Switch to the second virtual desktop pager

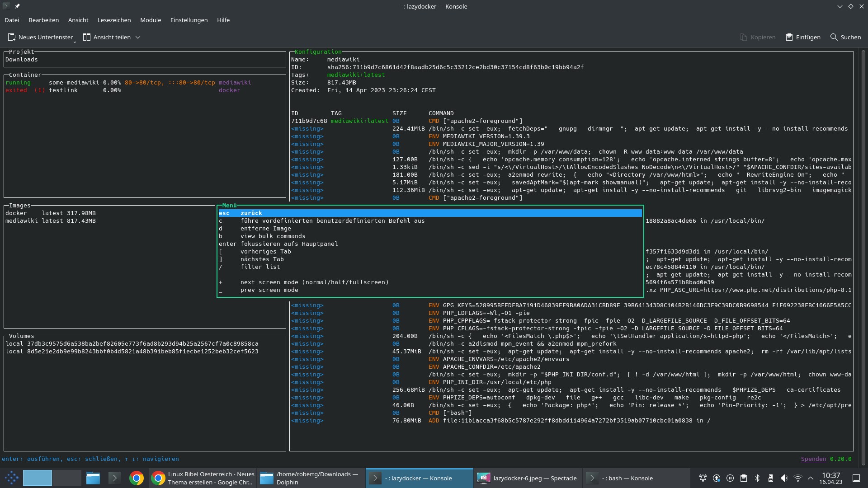click(x=67, y=478)
